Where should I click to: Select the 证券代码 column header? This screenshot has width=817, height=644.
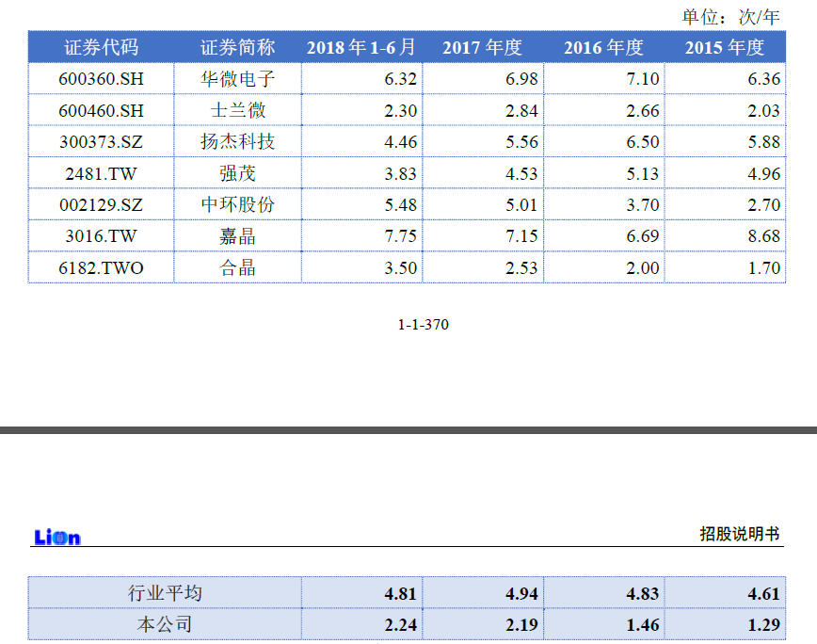101,47
